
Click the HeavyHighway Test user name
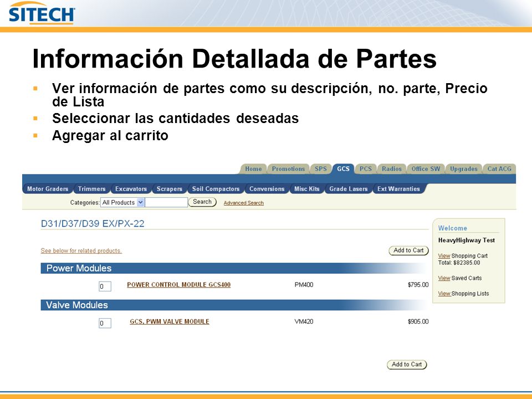[x=467, y=240]
